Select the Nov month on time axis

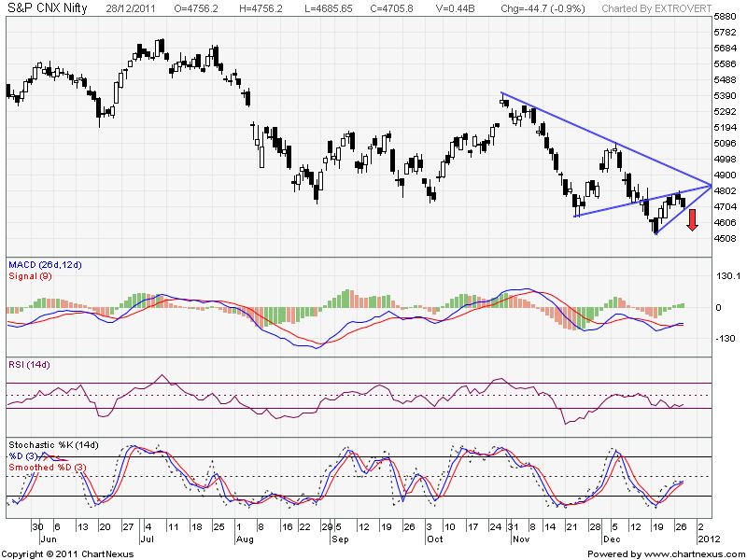tap(520, 539)
